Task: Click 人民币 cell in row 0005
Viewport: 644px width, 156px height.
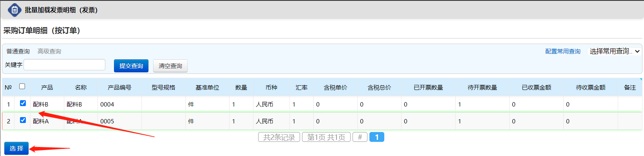Action: [x=264, y=121]
